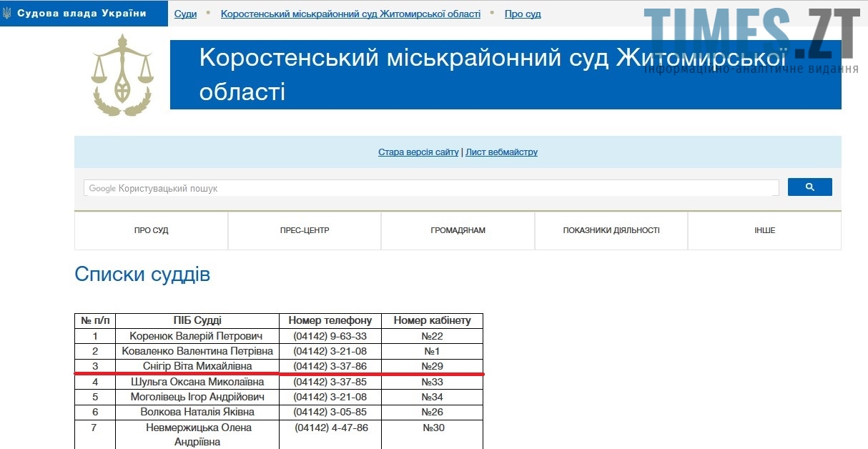
Task: Open the ГРОМАДЯНАМ menu
Action: point(458,230)
